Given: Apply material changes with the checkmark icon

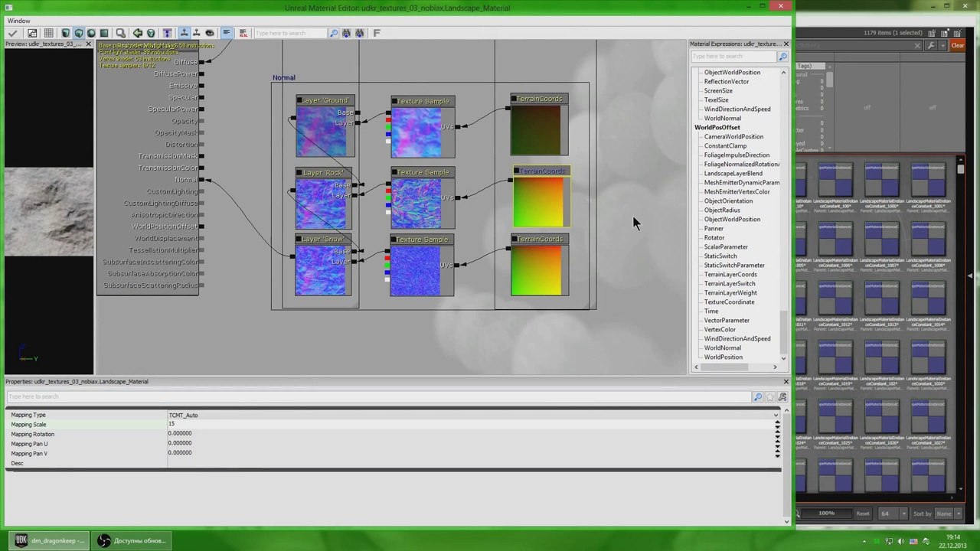Looking at the screenshot, I should coord(13,33).
